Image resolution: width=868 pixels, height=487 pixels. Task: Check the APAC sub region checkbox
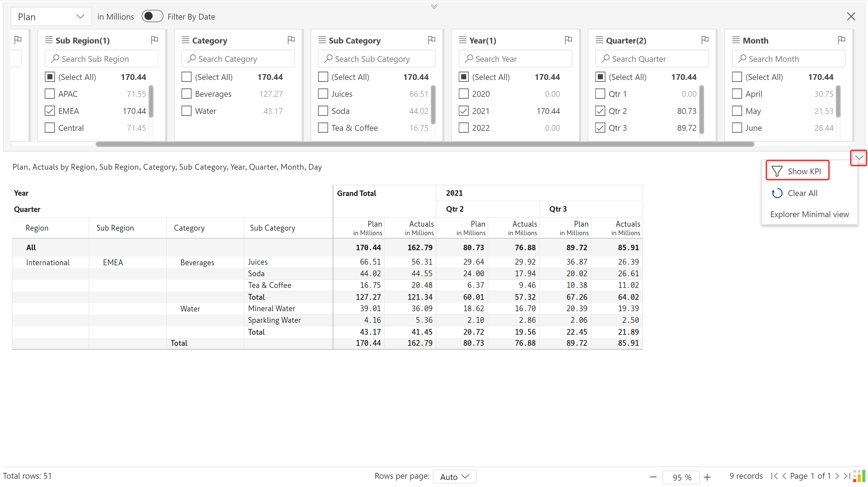(50, 94)
